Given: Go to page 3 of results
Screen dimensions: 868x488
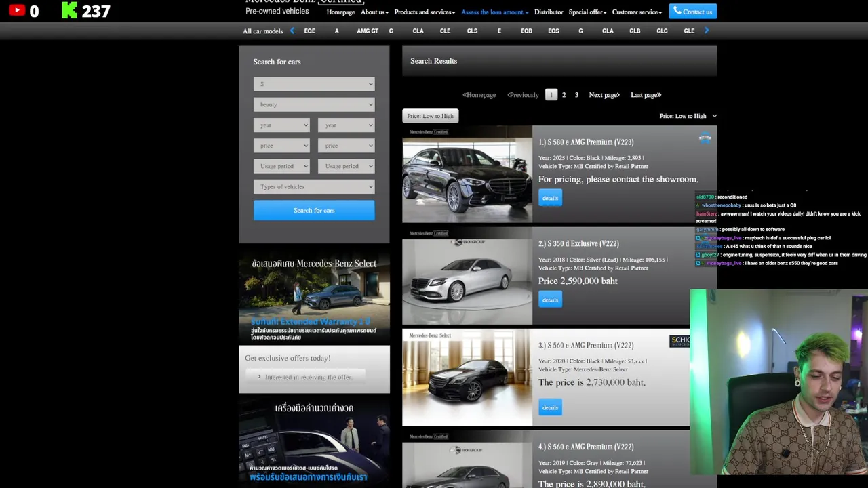Looking at the screenshot, I should click(576, 95).
